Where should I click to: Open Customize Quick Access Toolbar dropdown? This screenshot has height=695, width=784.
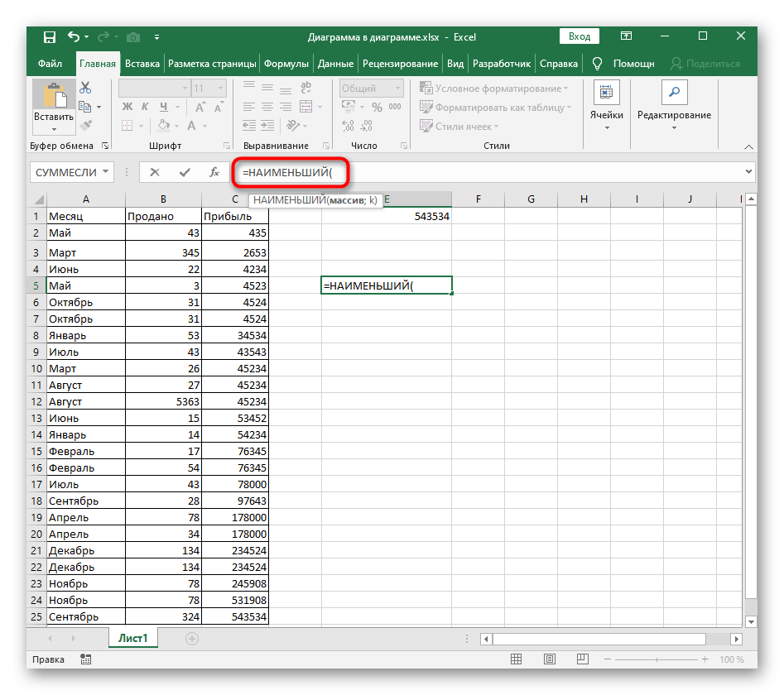pyautogui.click(x=156, y=37)
